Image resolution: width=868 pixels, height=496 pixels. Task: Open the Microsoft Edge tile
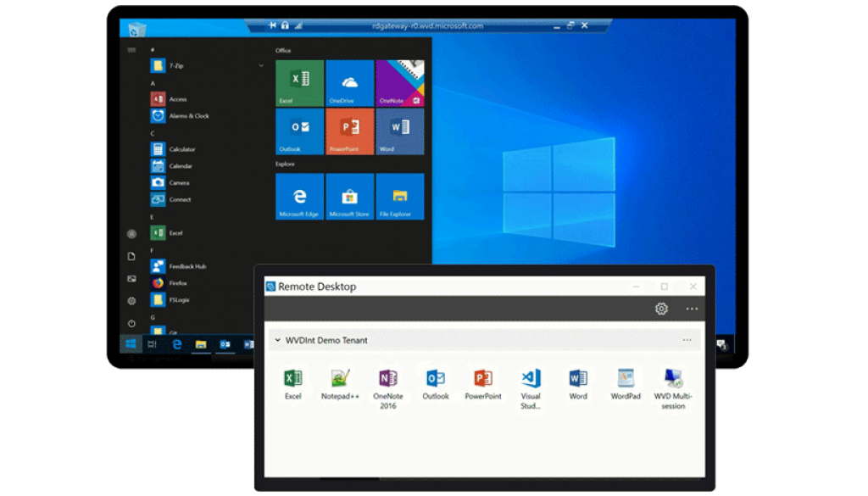click(x=299, y=197)
